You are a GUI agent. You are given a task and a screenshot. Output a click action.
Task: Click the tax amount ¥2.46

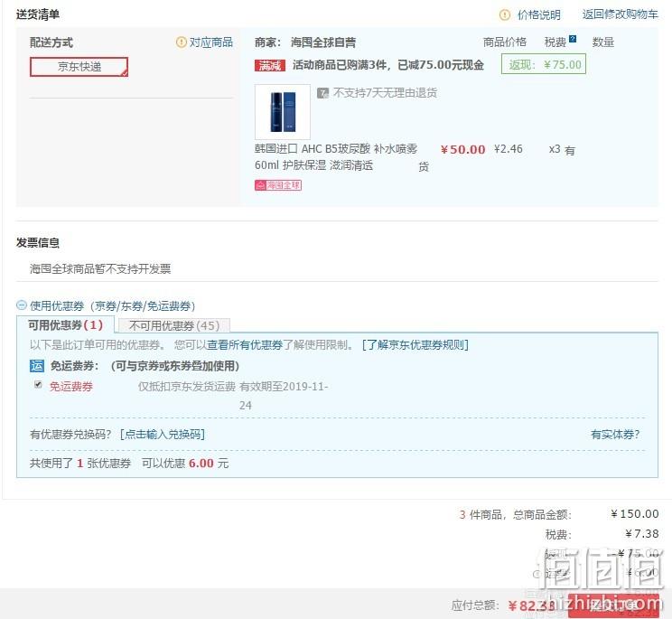pos(509,149)
